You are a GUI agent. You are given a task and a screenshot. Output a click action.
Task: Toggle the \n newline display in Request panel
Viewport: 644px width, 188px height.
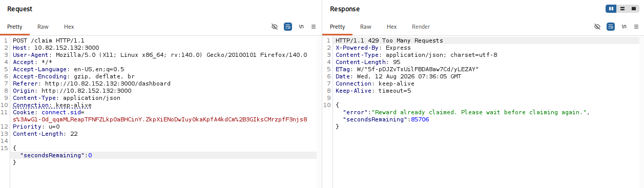(301, 27)
